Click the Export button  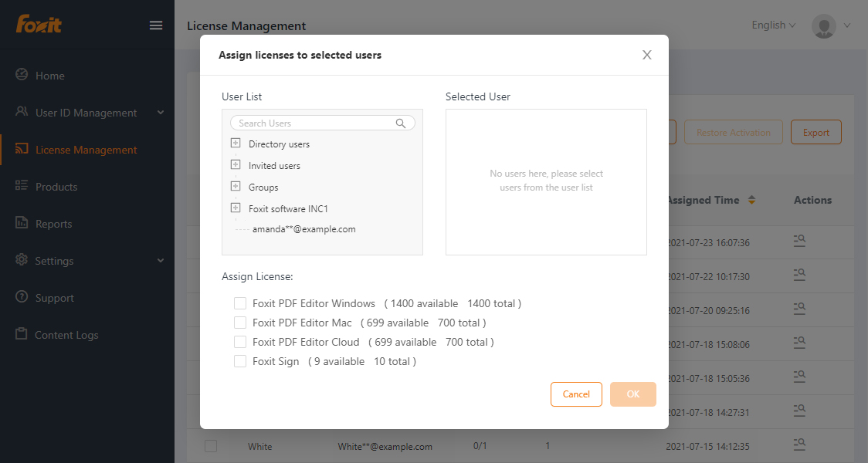[816, 132]
